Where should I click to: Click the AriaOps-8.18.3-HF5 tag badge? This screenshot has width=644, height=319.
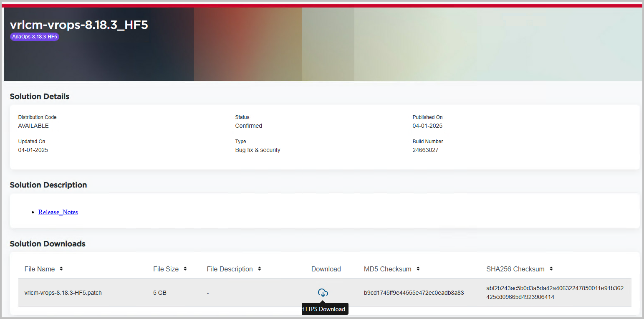point(35,37)
